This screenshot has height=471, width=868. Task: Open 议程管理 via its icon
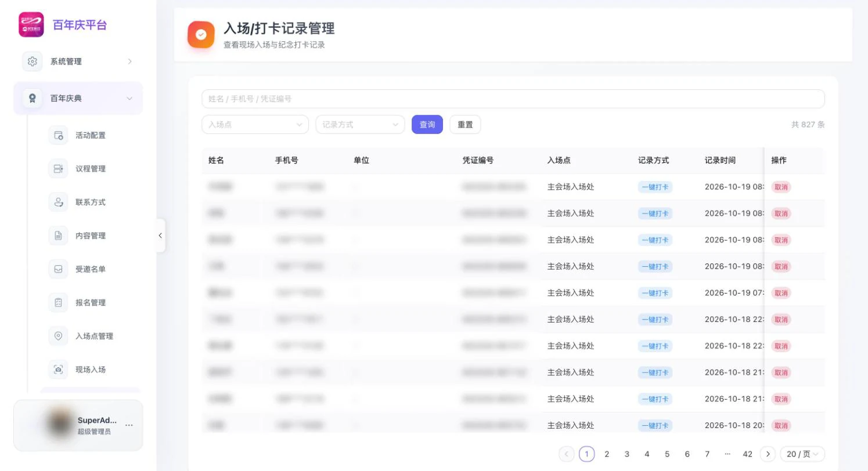pos(58,169)
